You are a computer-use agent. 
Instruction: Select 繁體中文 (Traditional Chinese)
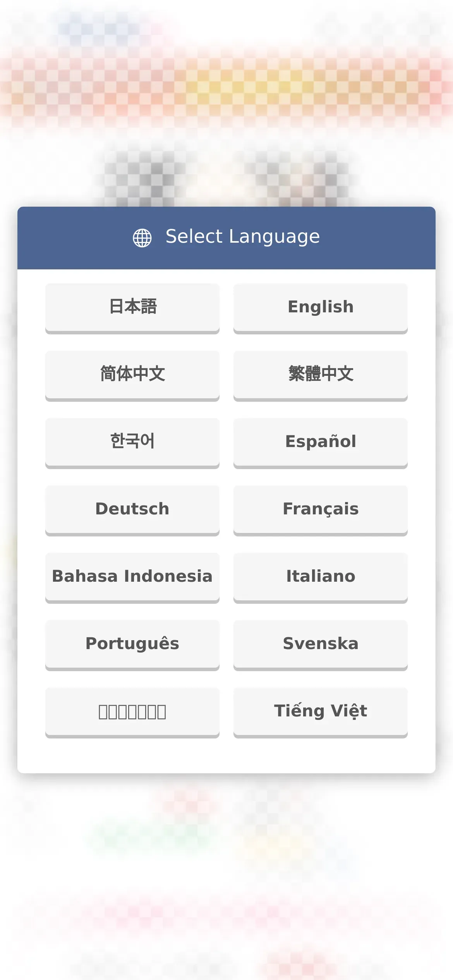[321, 376]
